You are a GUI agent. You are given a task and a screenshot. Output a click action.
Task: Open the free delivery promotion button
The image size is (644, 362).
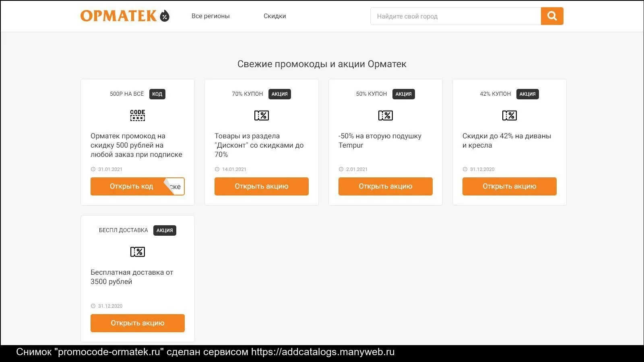pyautogui.click(x=138, y=323)
